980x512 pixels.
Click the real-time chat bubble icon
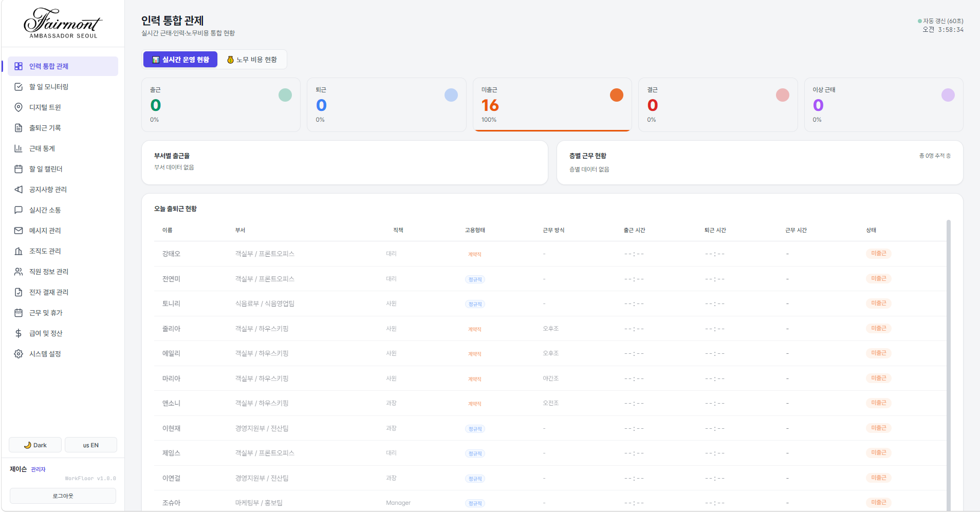coord(19,210)
